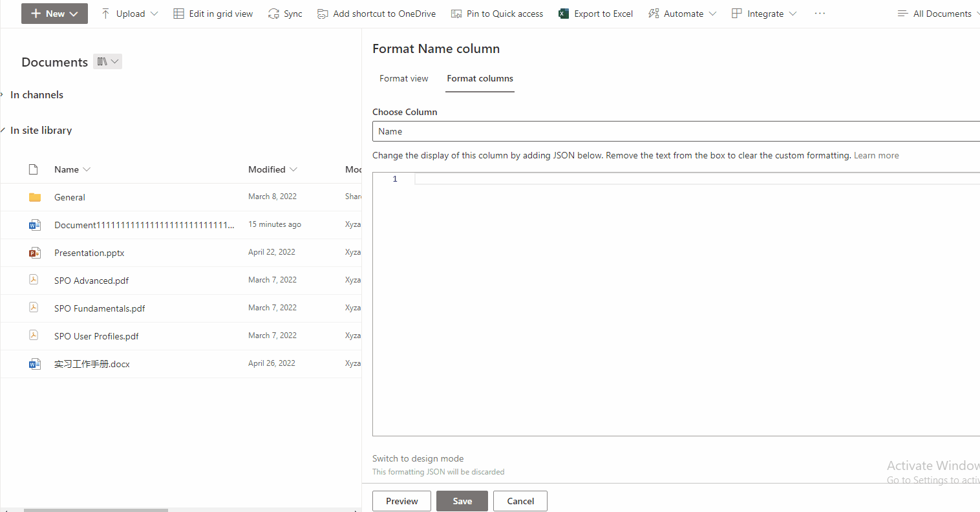The image size is (980, 512).
Task: Click the PDF icon for SPO Fundamentals.pdf
Action: point(34,307)
